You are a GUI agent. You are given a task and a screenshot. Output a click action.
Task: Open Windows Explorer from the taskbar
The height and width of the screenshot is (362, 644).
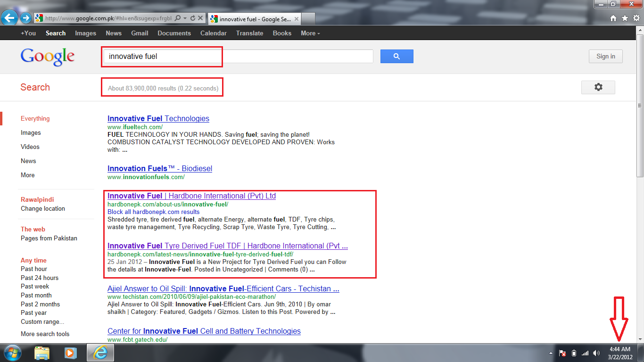(x=42, y=353)
